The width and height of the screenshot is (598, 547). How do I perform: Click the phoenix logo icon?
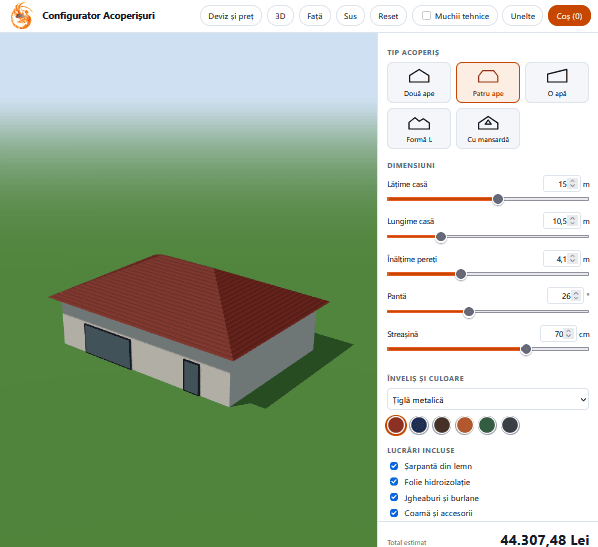[x=21, y=16]
